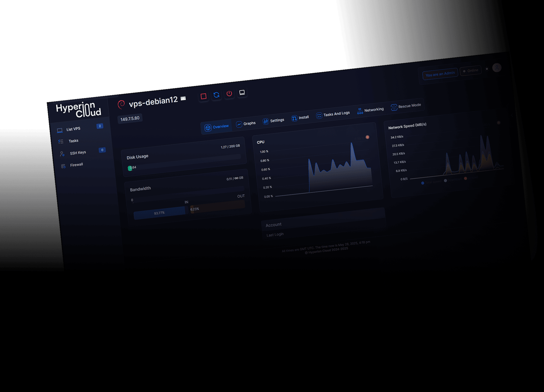The image size is (544, 392).
Task: Click the red Power off icon
Action: [229, 93]
